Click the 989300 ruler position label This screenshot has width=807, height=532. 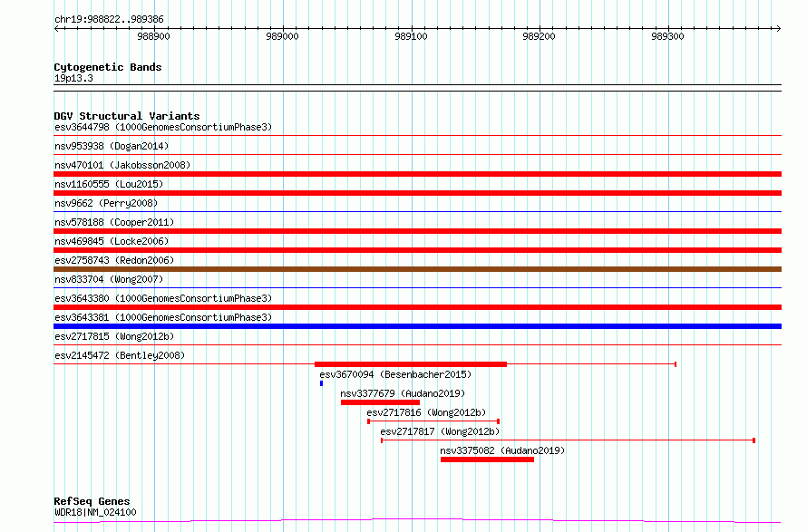click(x=667, y=36)
